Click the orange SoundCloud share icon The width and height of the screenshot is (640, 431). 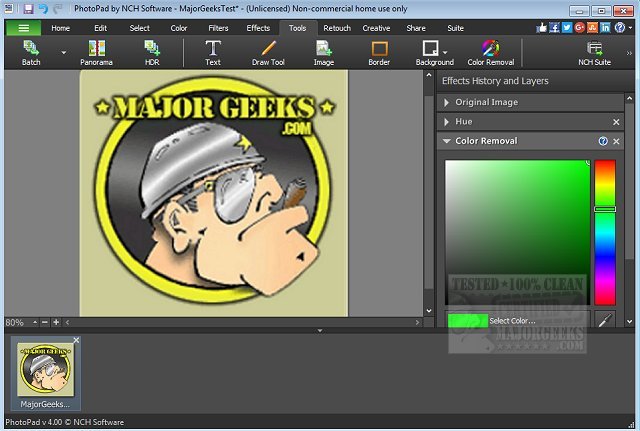[x=592, y=27]
